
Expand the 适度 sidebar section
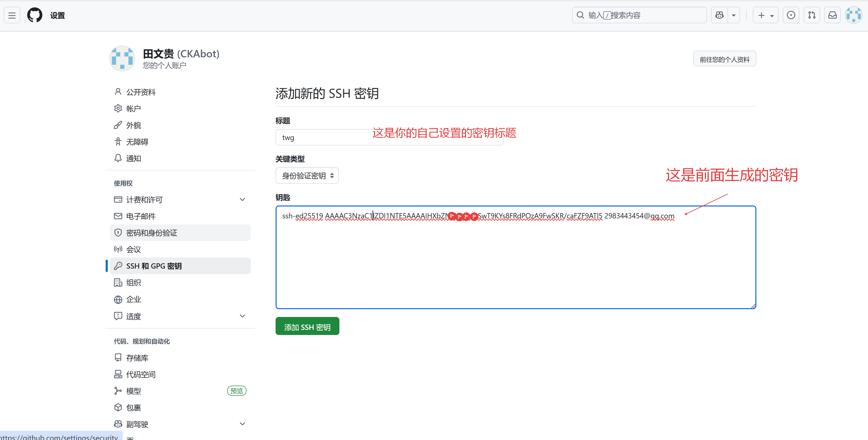[x=242, y=316]
